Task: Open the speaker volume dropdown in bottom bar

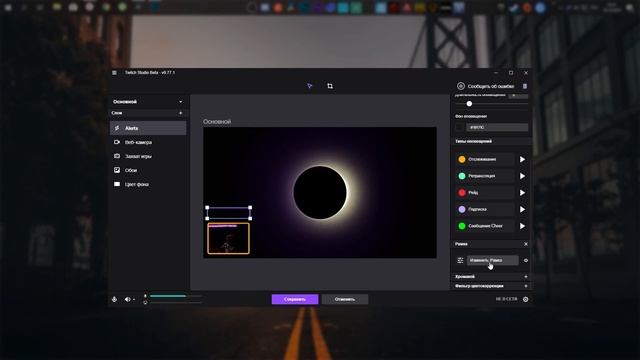Action: tap(130, 299)
